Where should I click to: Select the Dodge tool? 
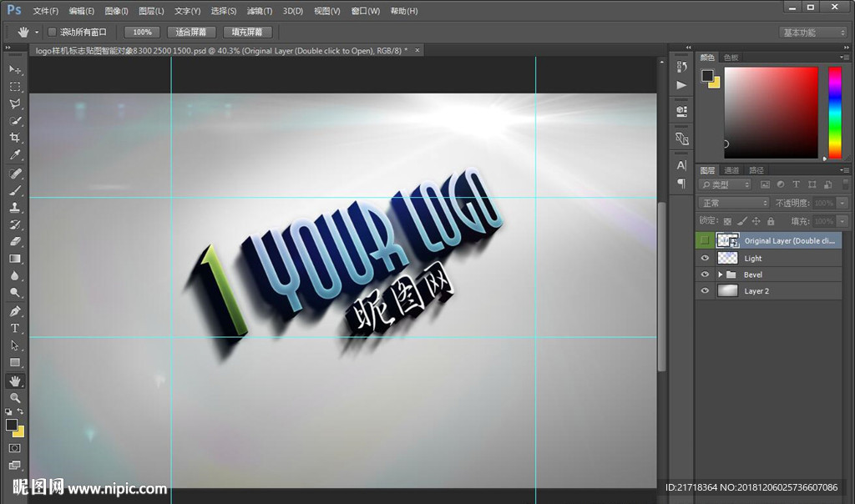(x=15, y=293)
